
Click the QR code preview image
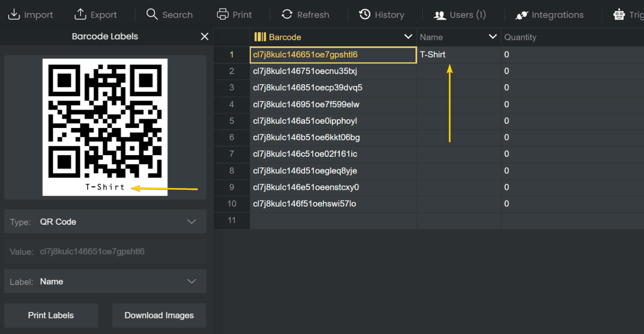coord(105,127)
